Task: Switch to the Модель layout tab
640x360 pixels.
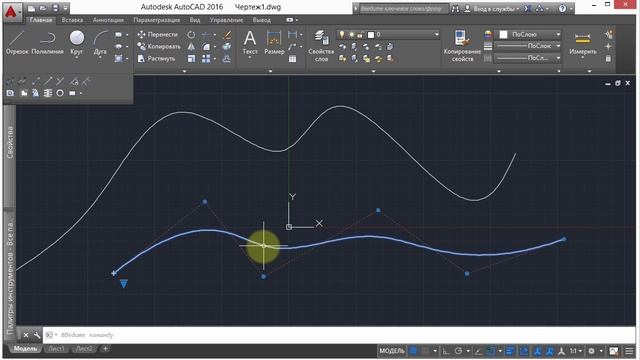Action: point(25,349)
